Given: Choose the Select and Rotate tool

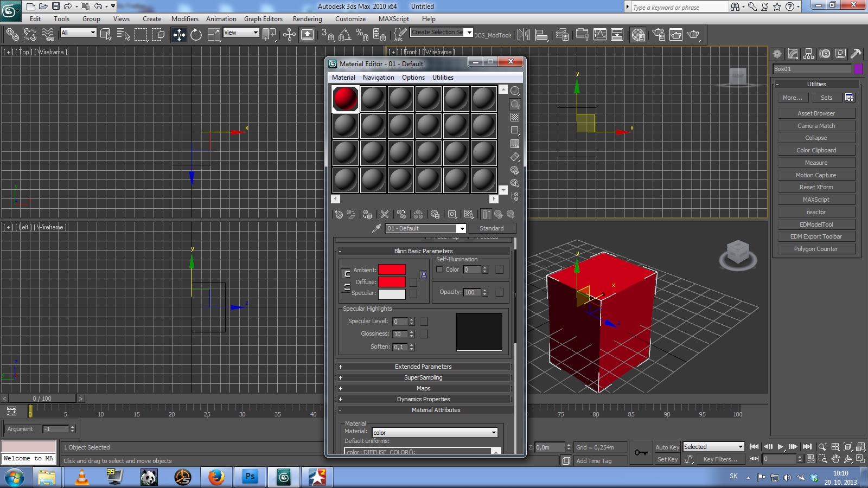Looking at the screenshot, I should tap(196, 35).
